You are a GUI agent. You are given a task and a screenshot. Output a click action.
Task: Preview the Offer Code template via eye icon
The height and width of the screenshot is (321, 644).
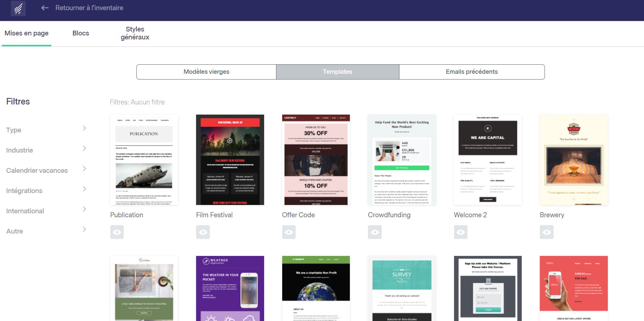pyautogui.click(x=289, y=232)
